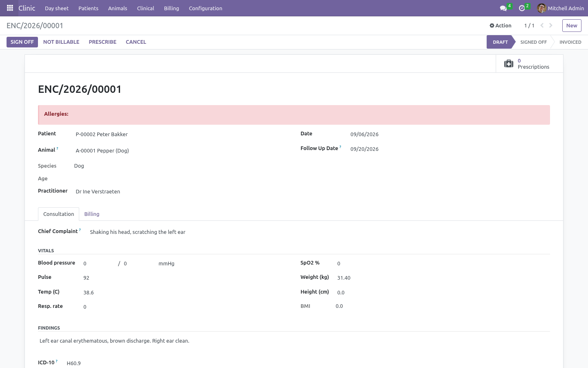
Task: Open the activities clock icon
Action: point(522,8)
